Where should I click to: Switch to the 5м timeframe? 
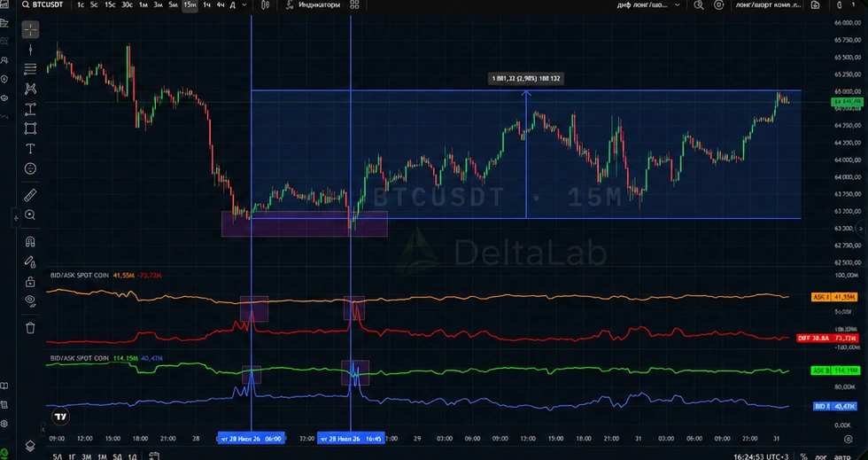174,5
